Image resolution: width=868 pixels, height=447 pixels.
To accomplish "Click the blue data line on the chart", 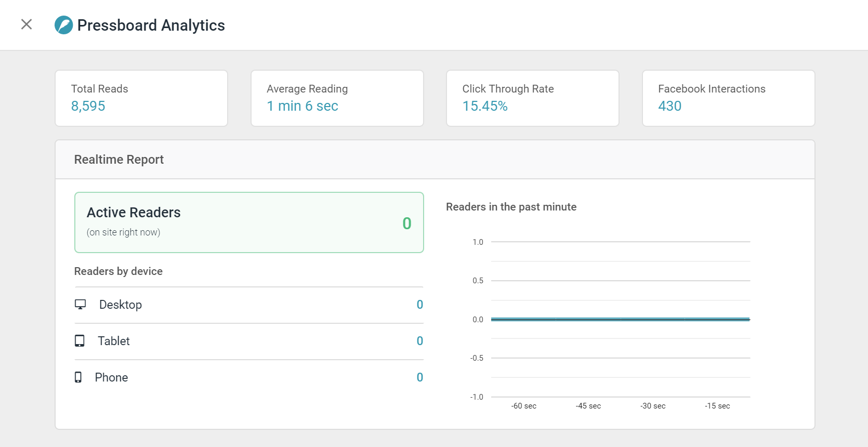I will 621,319.
